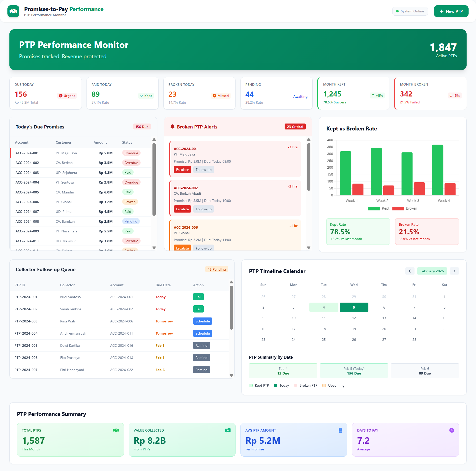Open the February 2026 month selector
476x471 pixels.
coord(432,271)
